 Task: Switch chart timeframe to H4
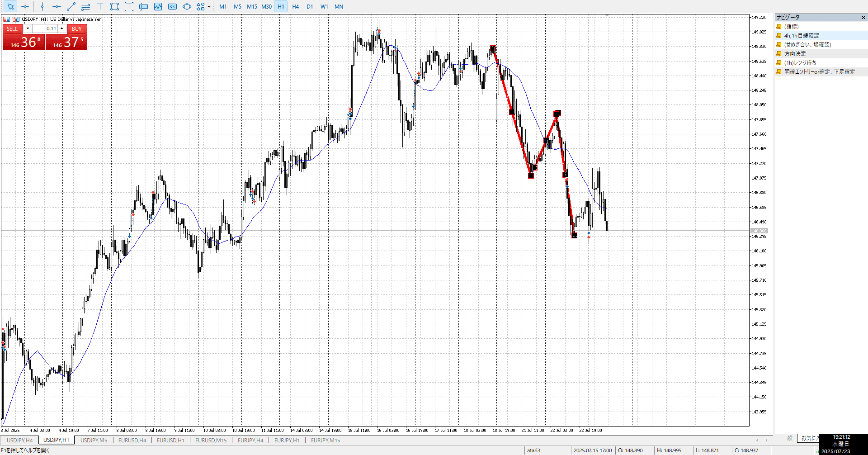pos(295,7)
